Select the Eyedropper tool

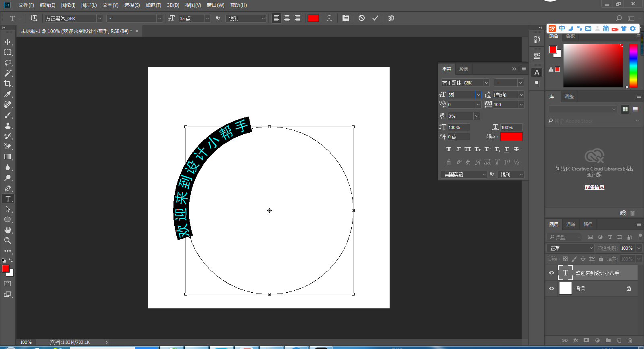coord(8,94)
